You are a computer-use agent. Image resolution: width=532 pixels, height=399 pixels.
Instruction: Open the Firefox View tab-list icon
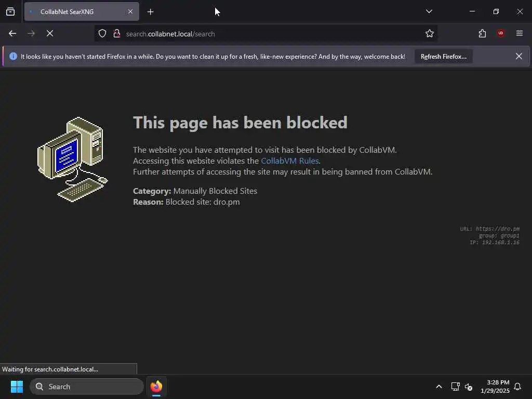(10, 11)
